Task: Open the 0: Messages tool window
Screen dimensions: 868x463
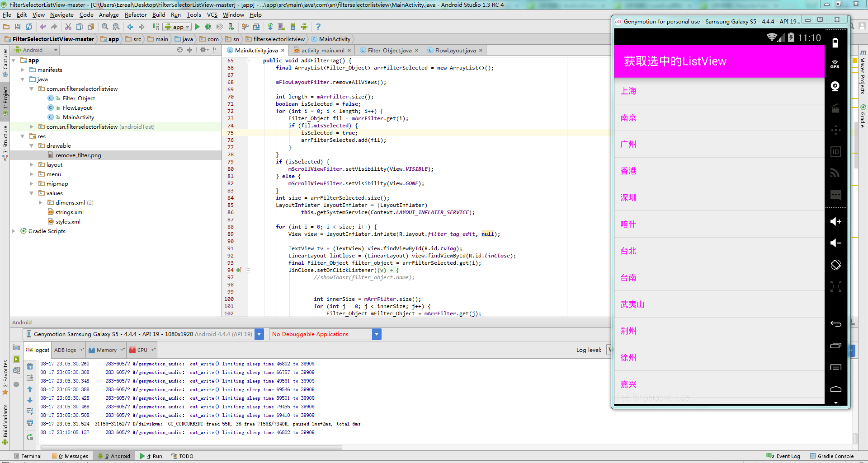Action: point(70,456)
